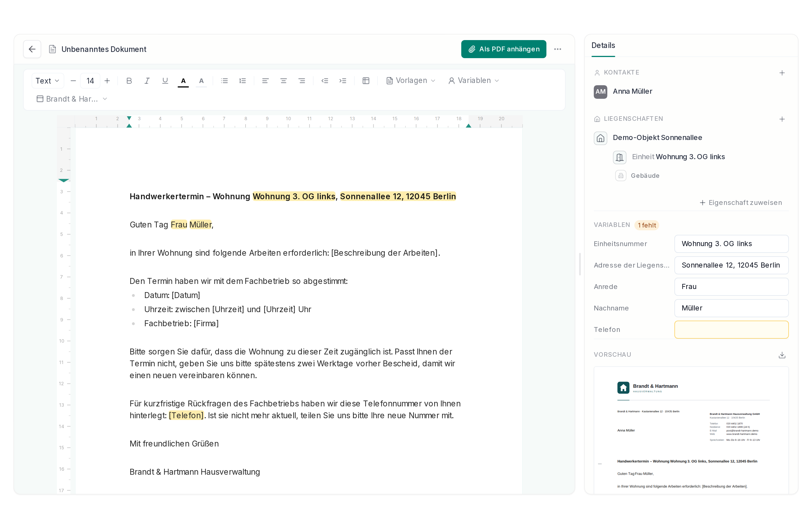The width and height of the screenshot is (812, 508).
Task: Click the [Telefon] placeholder in the letter
Action: 186,415
